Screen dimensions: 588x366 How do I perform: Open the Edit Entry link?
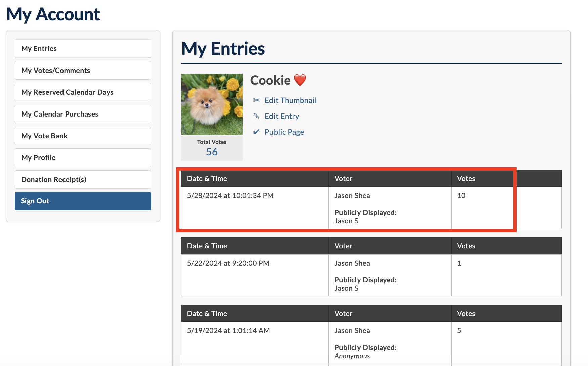pyautogui.click(x=282, y=116)
